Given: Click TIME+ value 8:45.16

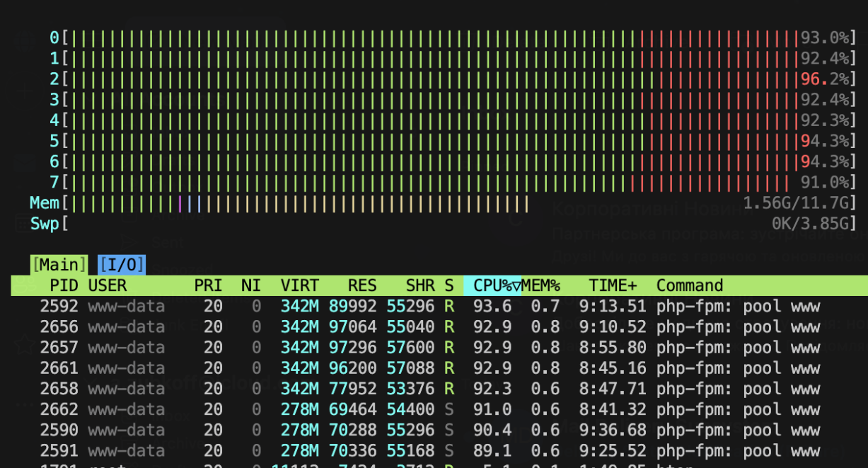Looking at the screenshot, I should [x=613, y=368].
